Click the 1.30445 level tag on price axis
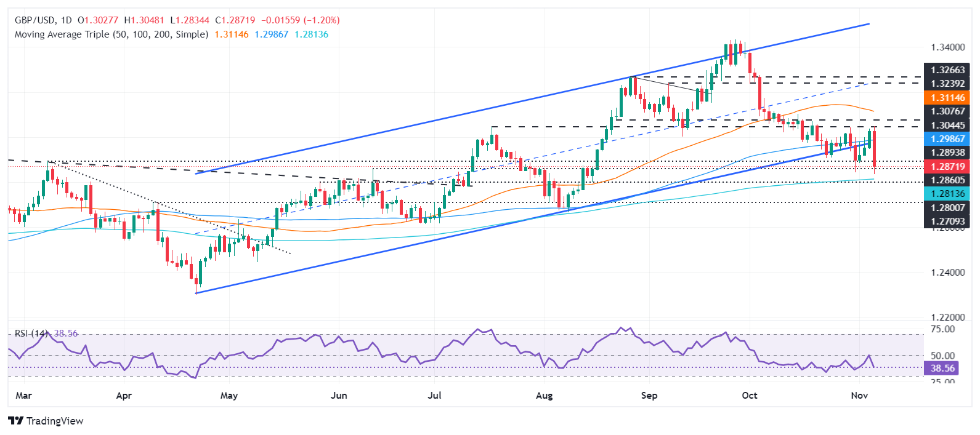Viewport: 980px width, 435px height. [x=947, y=126]
